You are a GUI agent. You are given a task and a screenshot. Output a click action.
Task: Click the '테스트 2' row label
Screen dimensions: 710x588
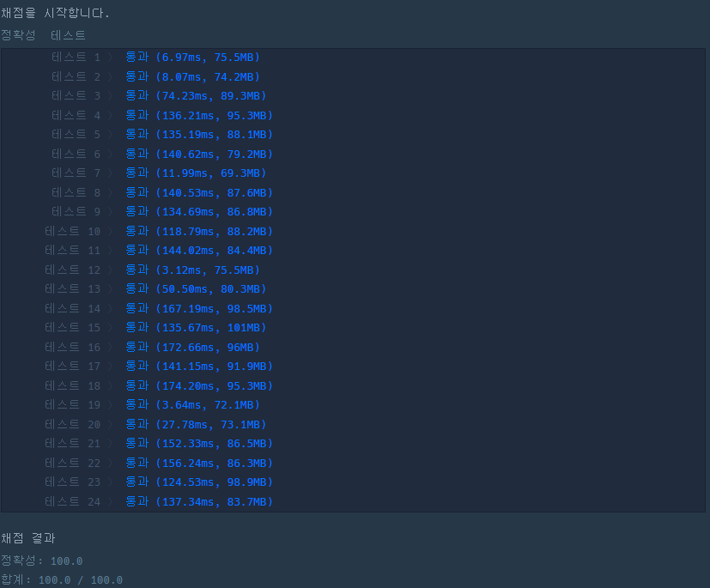pyautogui.click(x=76, y=76)
